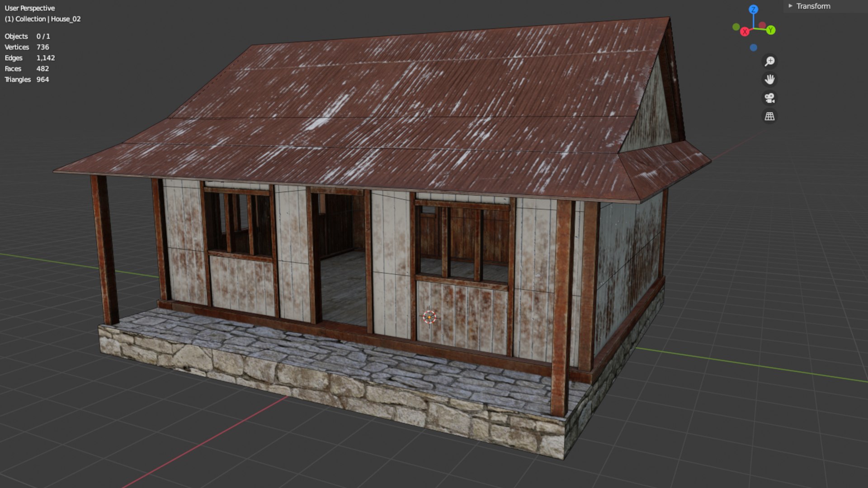Click the 'User Perspective' text
This screenshot has width=868, height=488.
pos(30,8)
